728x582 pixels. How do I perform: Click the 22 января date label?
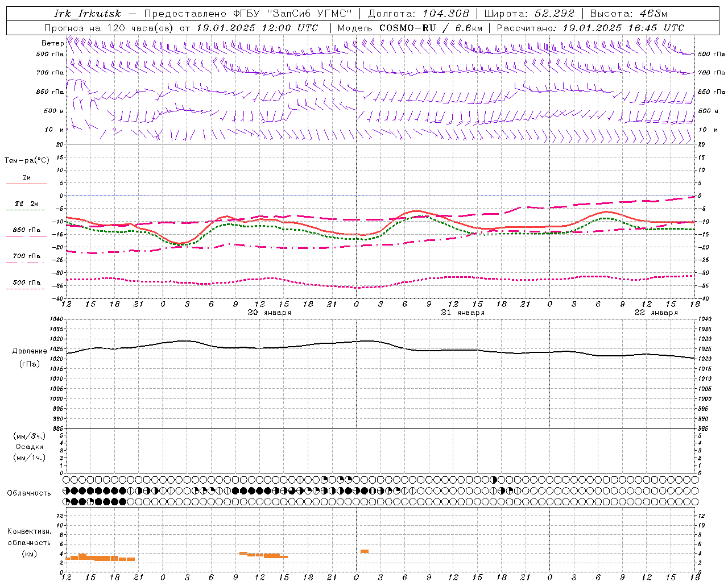pos(656,313)
